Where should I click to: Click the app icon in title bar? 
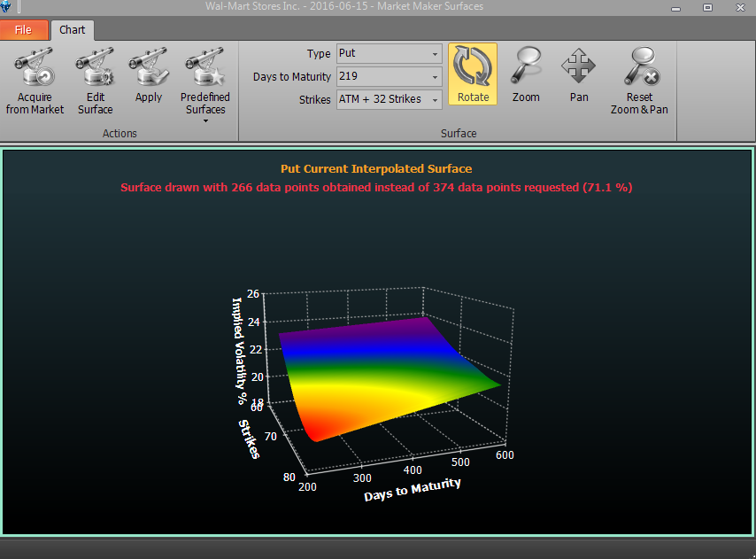(6, 6)
